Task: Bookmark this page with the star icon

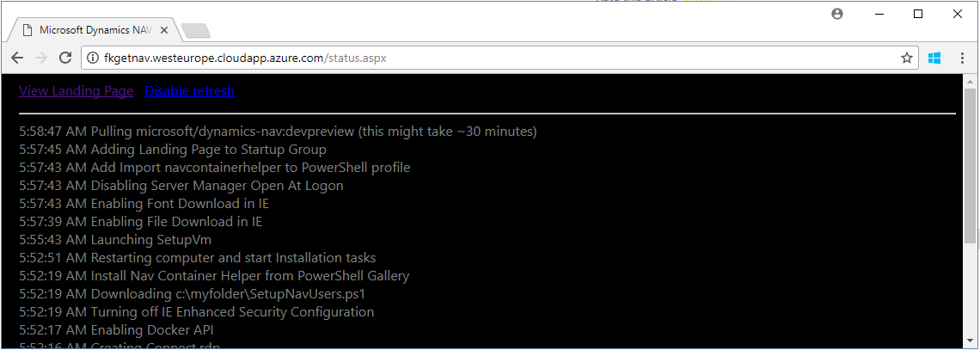Action: (906, 58)
